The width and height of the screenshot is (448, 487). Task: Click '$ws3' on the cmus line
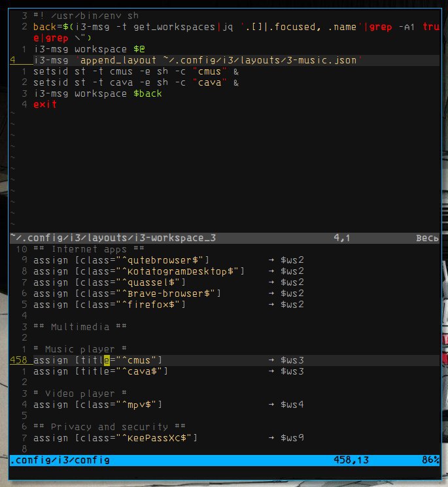(x=292, y=360)
